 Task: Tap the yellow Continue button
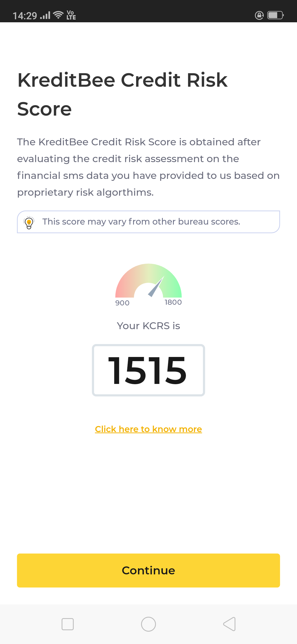click(148, 571)
